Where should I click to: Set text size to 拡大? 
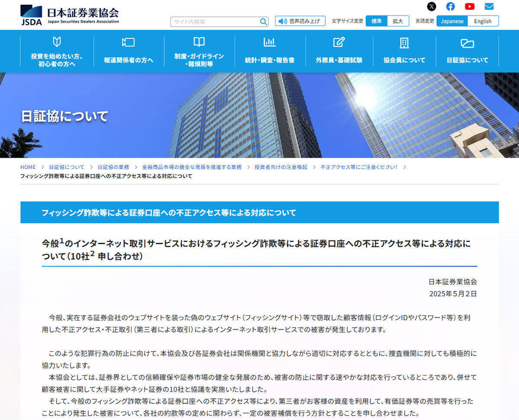pyautogui.click(x=397, y=21)
